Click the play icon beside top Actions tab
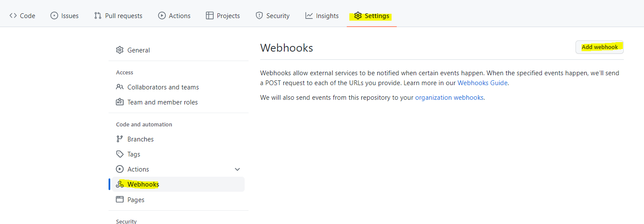644x224 pixels. (162, 15)
